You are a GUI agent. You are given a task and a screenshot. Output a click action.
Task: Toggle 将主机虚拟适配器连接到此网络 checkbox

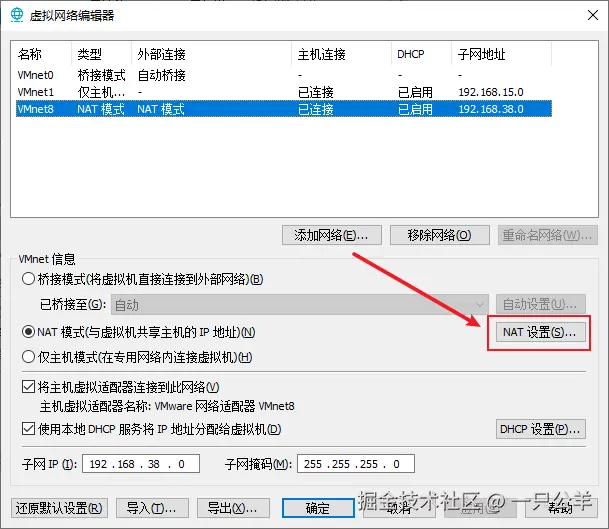point(28,387)
